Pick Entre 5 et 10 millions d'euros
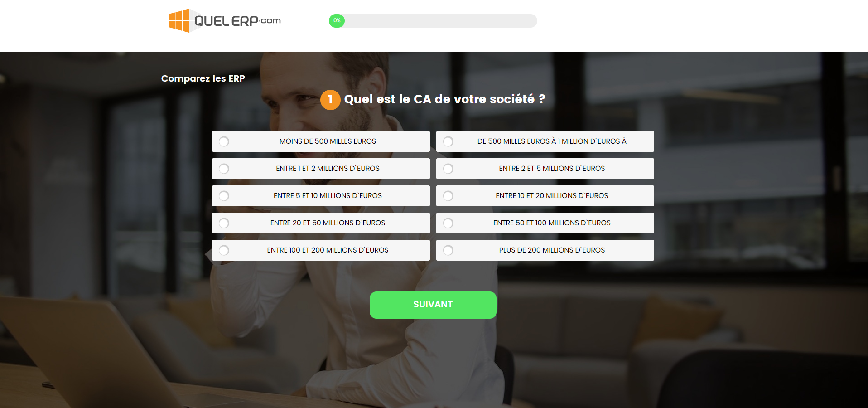 point(321,196)
